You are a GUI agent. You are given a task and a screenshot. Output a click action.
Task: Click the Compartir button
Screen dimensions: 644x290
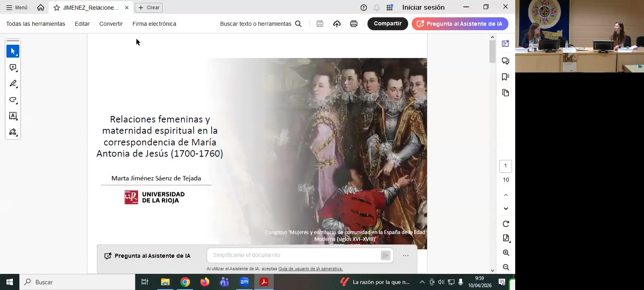coord(388,24)
